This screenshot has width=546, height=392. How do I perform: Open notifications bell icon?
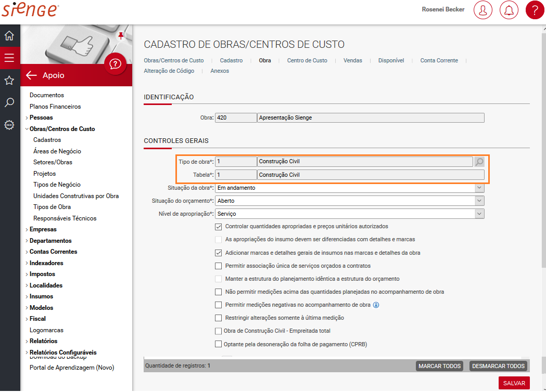(509, 10)
